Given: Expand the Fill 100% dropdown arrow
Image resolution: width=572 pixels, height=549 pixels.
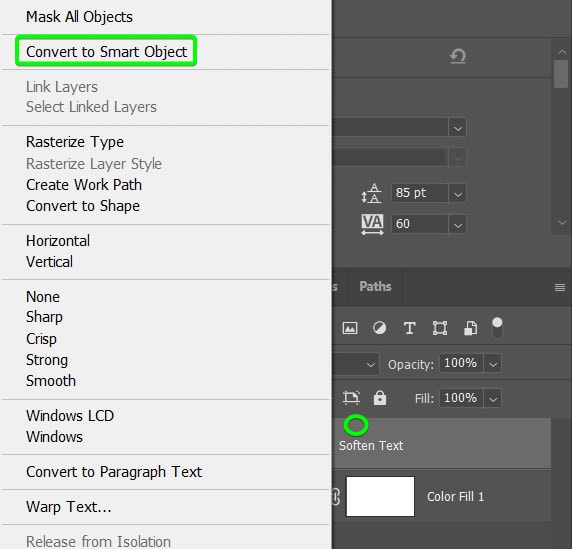Looking at the screenshot, I should click(492, 398).
